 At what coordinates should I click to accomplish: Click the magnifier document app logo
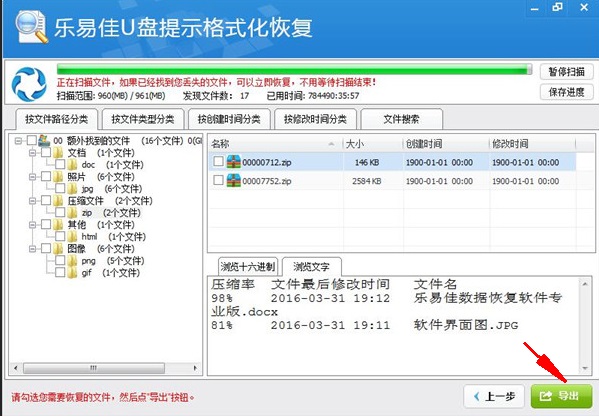click(x=31, y=27)
